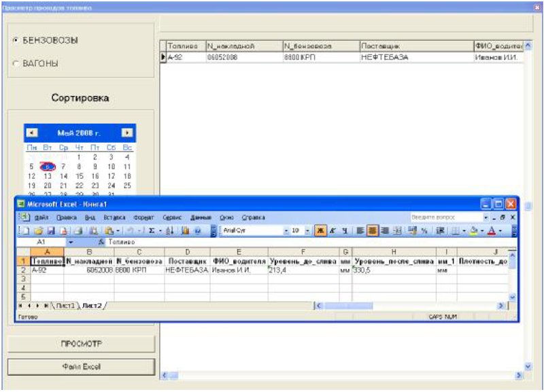The width and height of the screenshot is (544, 392).
Task: Toggle Italic formatting button
Action: (x=333, y=231)
